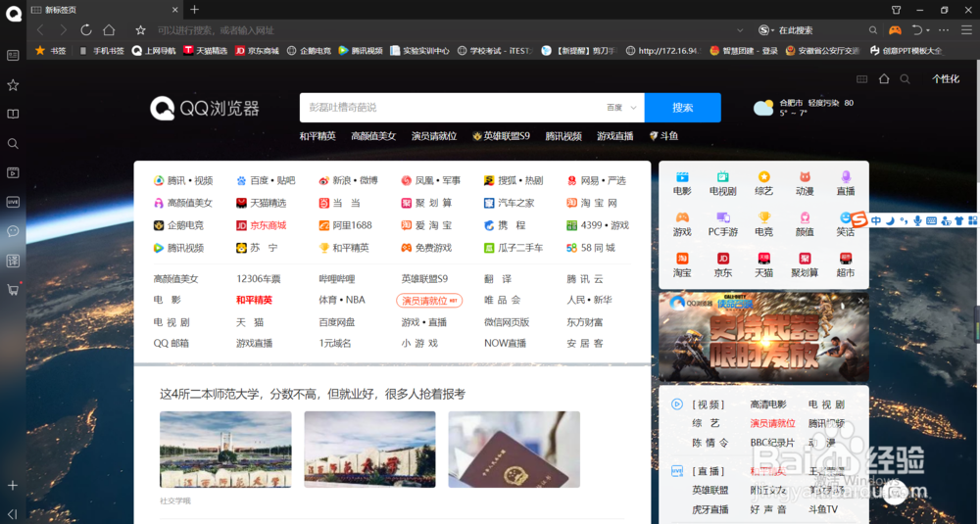Expand dropdown beside undo arrow icon
This screenshot has height=524, width=980.
928,30
